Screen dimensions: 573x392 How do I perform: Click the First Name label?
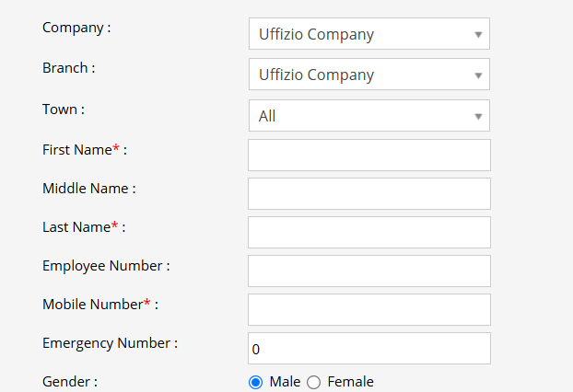point(77,149)
